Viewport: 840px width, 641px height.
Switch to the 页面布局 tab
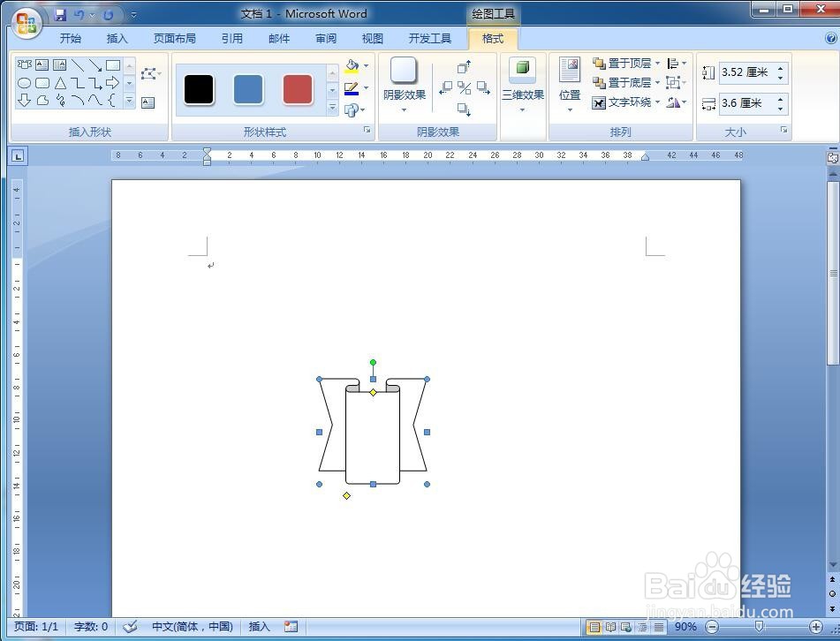175,39
